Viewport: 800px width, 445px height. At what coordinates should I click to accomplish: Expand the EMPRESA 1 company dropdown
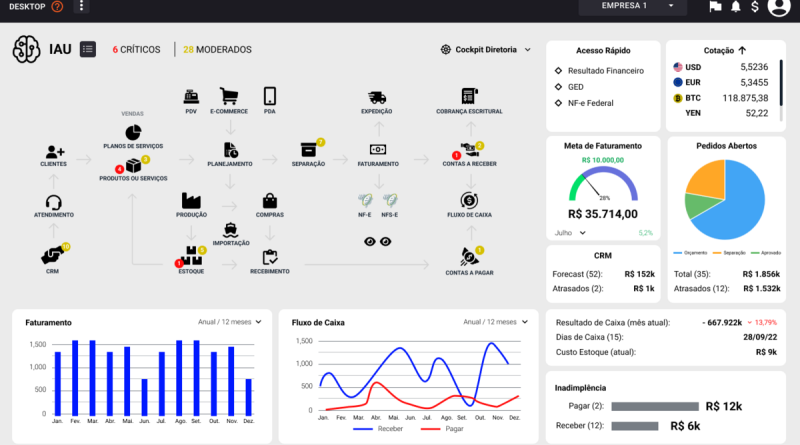(x=632, y=6)
